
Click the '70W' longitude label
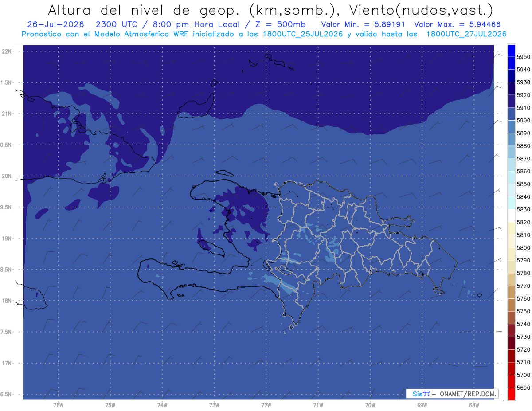click(370, 405)
